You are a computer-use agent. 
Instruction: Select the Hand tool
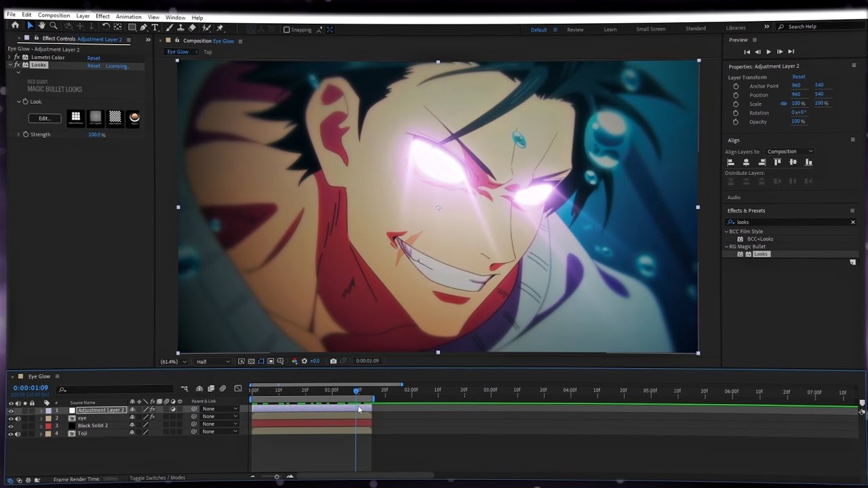click(x=41, y=26)
